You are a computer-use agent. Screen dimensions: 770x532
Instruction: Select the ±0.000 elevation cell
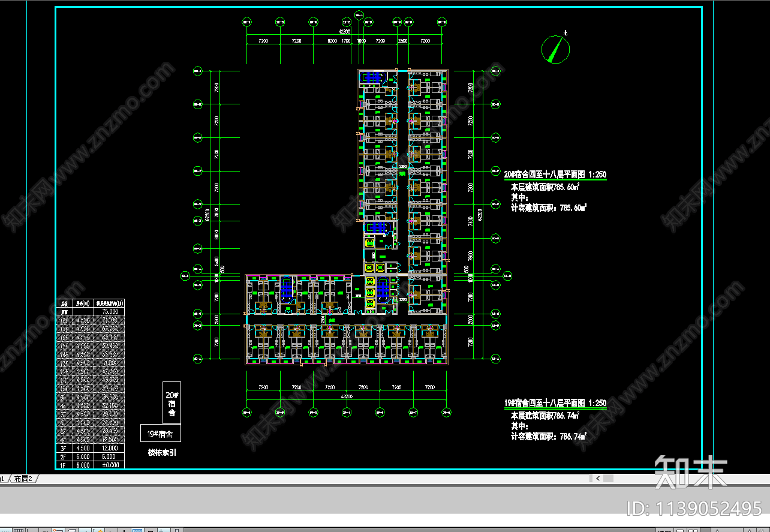[x=110, y=465]
